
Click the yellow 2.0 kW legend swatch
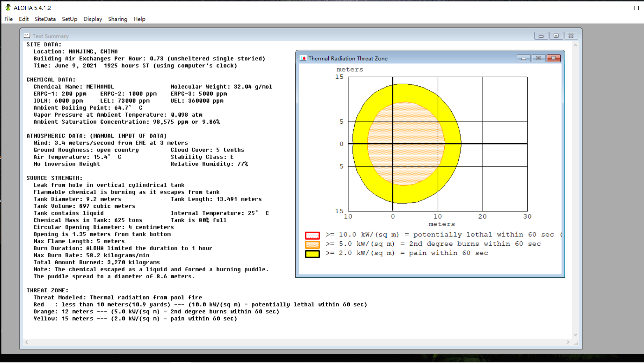(312, 254)
